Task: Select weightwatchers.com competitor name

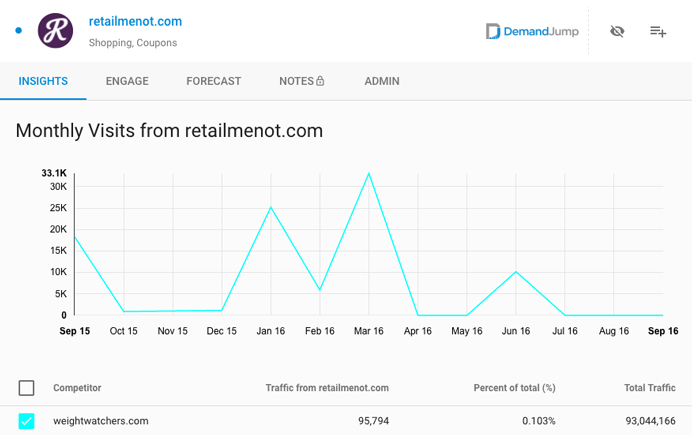Action: pyautogui.click(x=101, y=421)
